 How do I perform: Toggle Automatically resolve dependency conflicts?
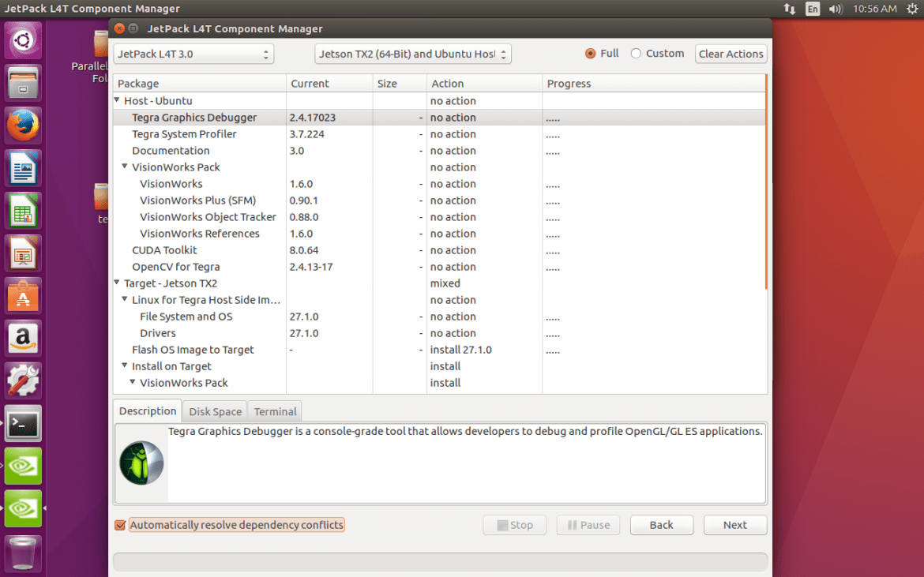(x=120, y=524)
